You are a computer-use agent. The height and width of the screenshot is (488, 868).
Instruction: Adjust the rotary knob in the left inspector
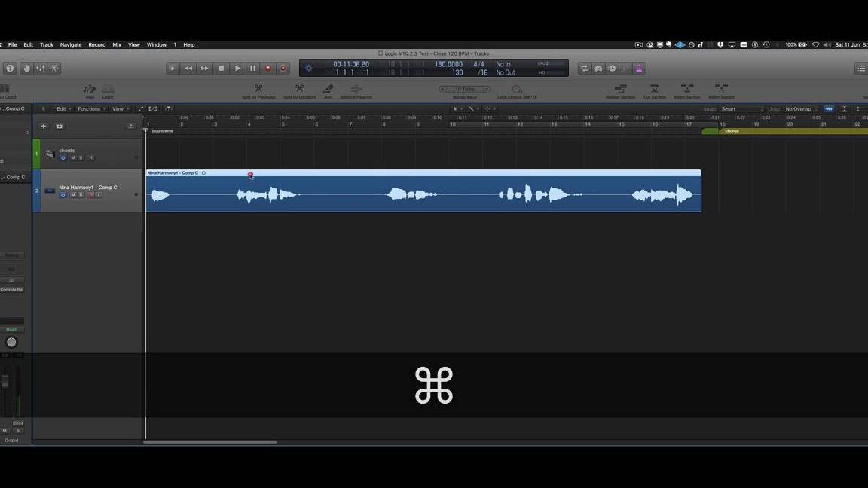[11, 342]
